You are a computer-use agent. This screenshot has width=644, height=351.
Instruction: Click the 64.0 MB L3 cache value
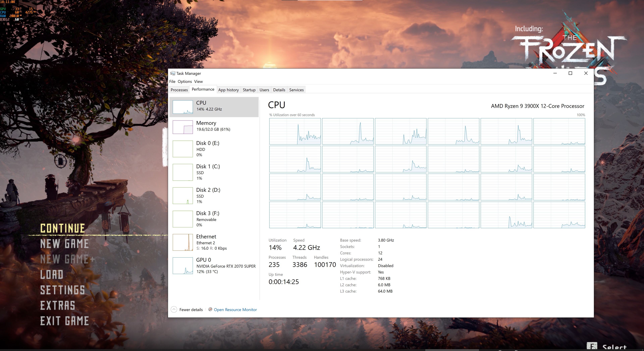tap(385, 291)
